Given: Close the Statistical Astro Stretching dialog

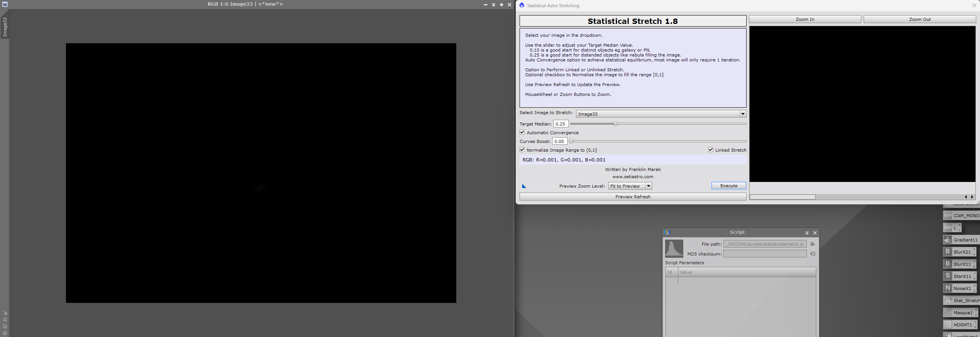Looking at the screenshot, I should [x=974, y=5].
